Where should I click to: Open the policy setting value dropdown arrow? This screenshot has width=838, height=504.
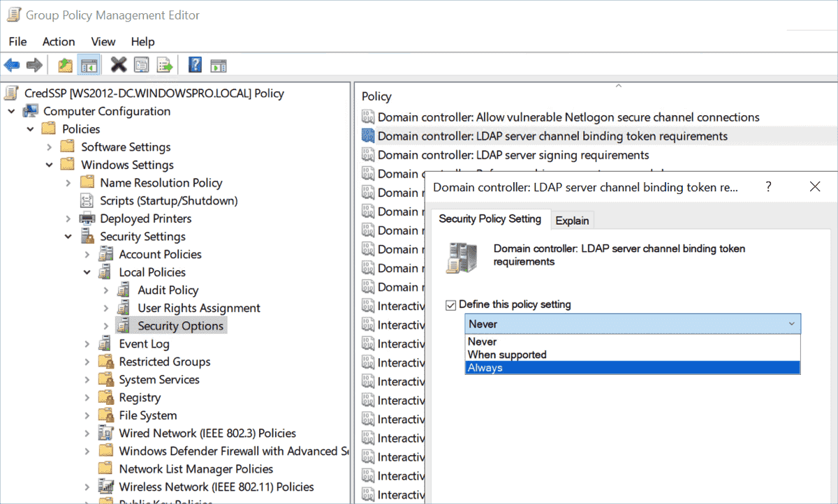click(791, 323)
